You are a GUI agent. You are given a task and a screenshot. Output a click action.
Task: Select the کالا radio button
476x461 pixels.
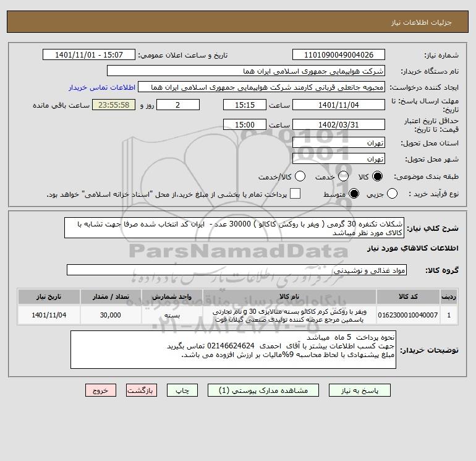point(377,176)
